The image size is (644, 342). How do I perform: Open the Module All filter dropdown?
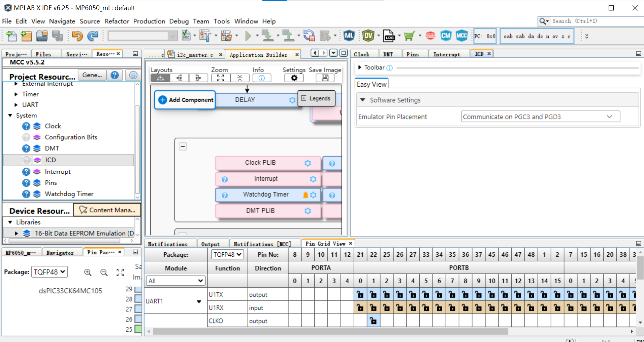tap(175, 281)
